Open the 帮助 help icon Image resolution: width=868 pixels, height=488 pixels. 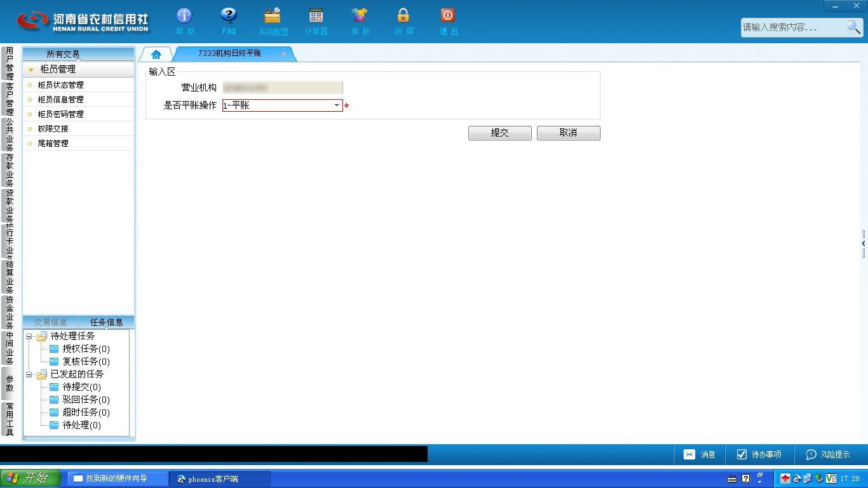coord(184,16)
